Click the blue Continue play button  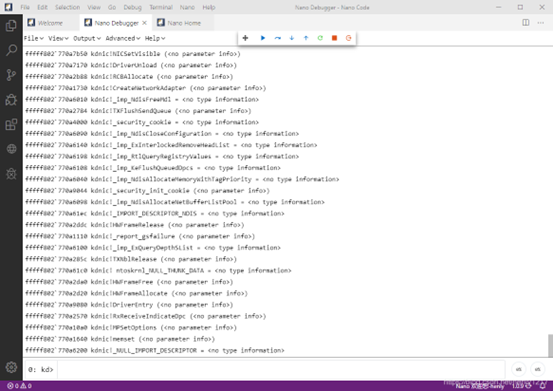click(x=263, y=38)
